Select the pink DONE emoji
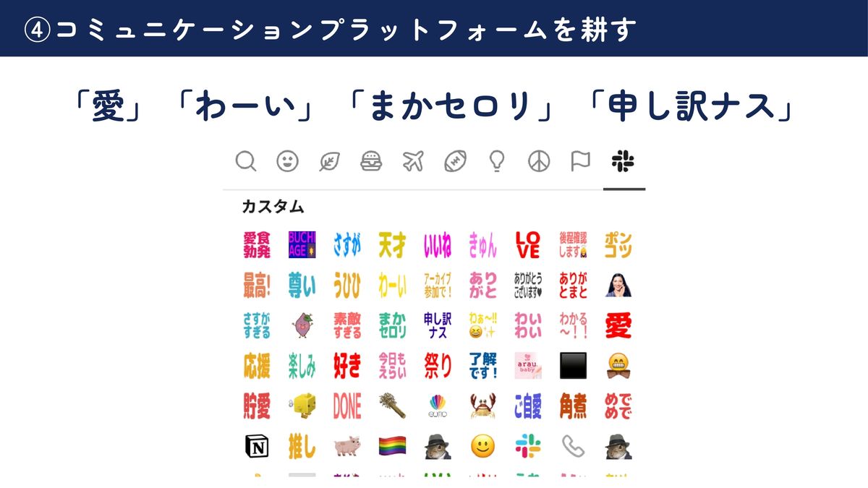This screenshot has width=868, height=488. (x=347, y=406)
